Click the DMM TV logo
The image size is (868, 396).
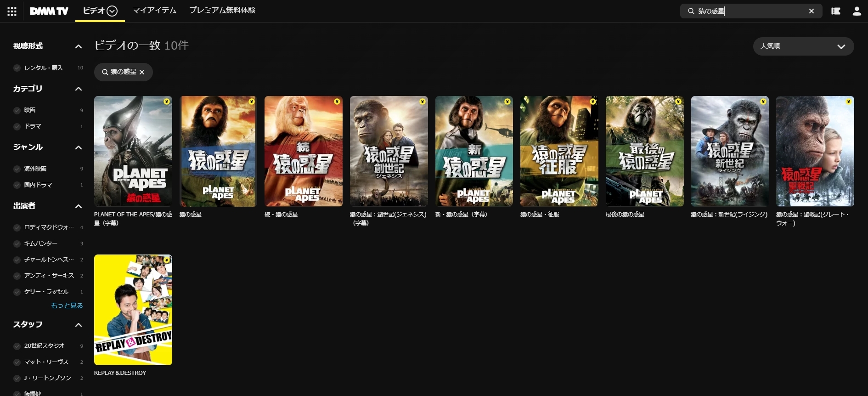point(49,11)
